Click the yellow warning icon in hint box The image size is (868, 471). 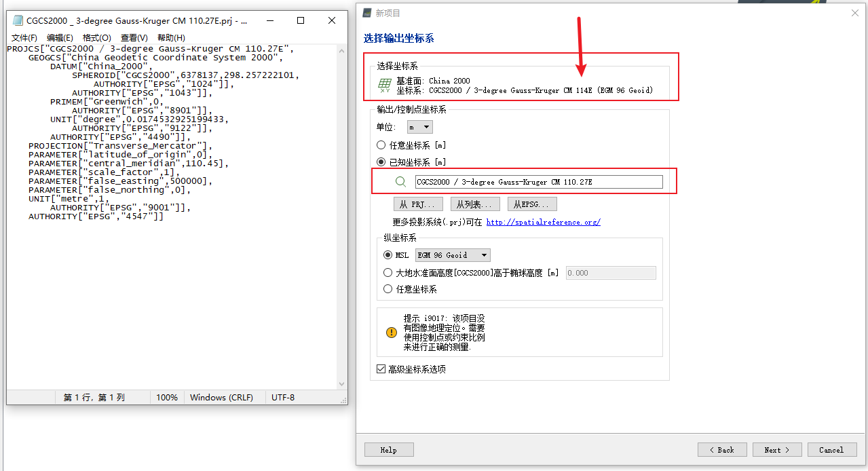(392, 333)
